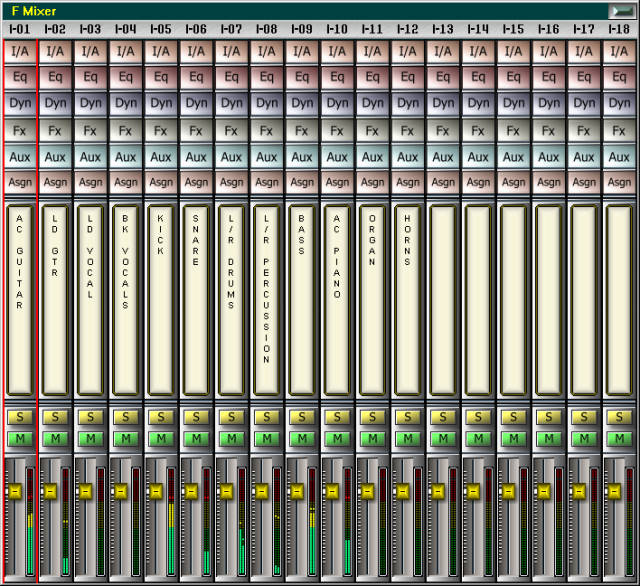Open Fx button on channel I-03
640x586 pixels.
(x=90, y=130)
